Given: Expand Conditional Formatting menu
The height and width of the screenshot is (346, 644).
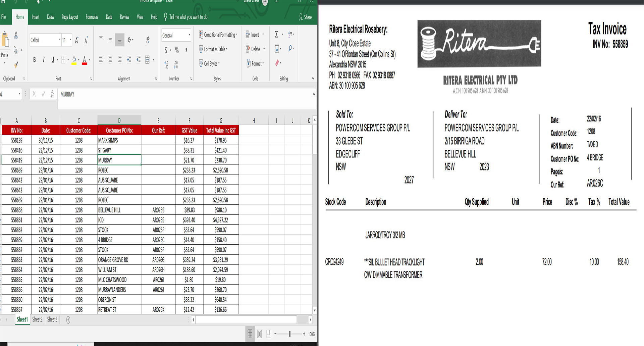Looking at the screenshot, I should 218,35.
